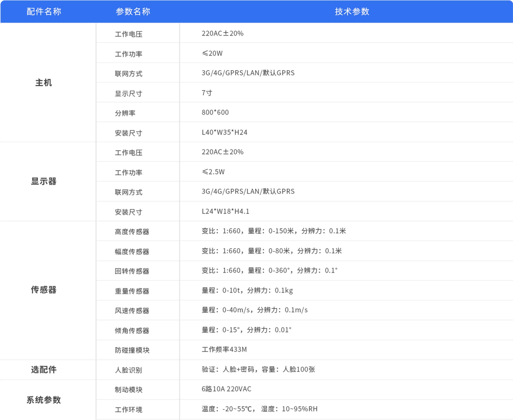The width and height of the screenshot is (513, 420).
Task: Click the 工作环境 temperature humidity value
Action: point(259,409)
